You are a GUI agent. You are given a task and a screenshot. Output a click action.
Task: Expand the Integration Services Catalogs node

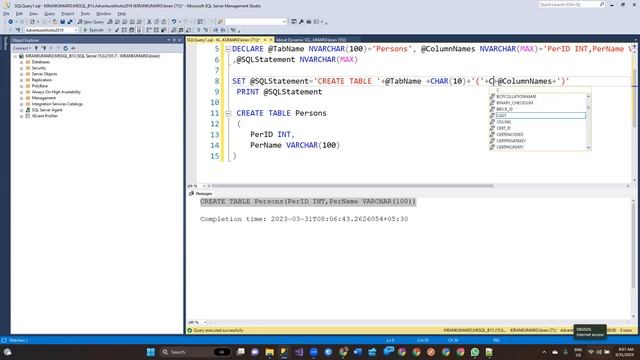[x=22, y=104]
